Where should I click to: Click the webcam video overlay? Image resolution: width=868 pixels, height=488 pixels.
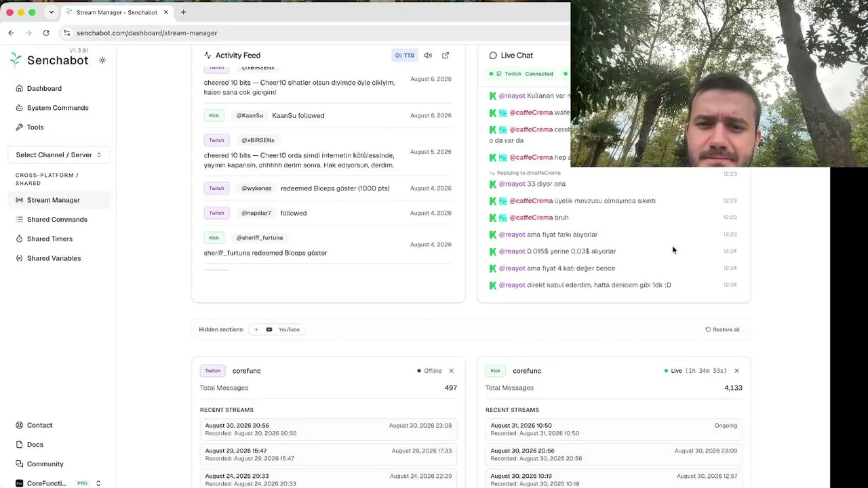(719, 83)
